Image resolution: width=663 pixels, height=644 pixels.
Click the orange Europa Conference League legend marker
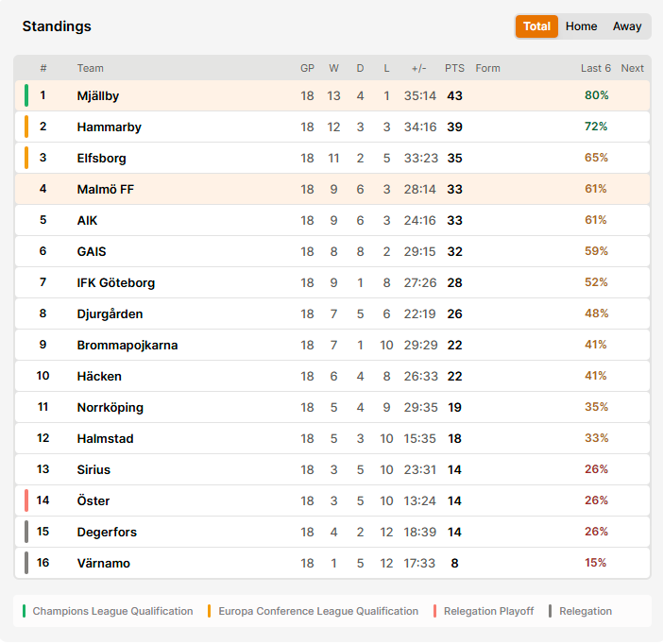[x=210, y=611]
